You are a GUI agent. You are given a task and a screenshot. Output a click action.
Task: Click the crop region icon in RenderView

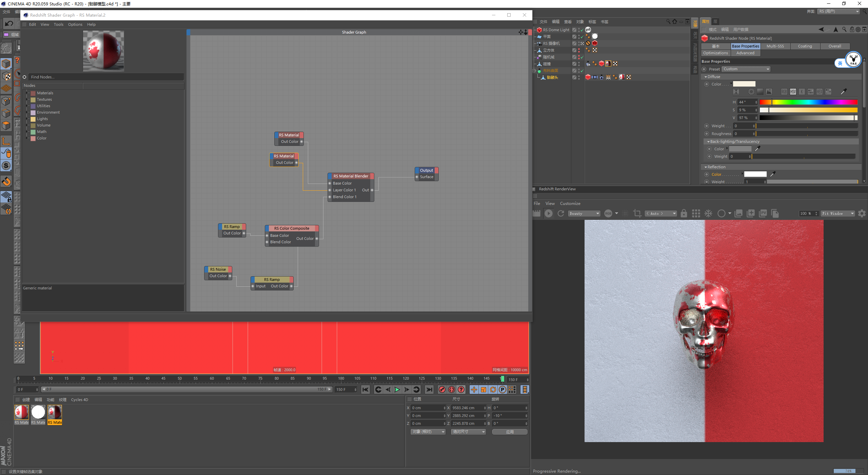click(x=637, y=213)
